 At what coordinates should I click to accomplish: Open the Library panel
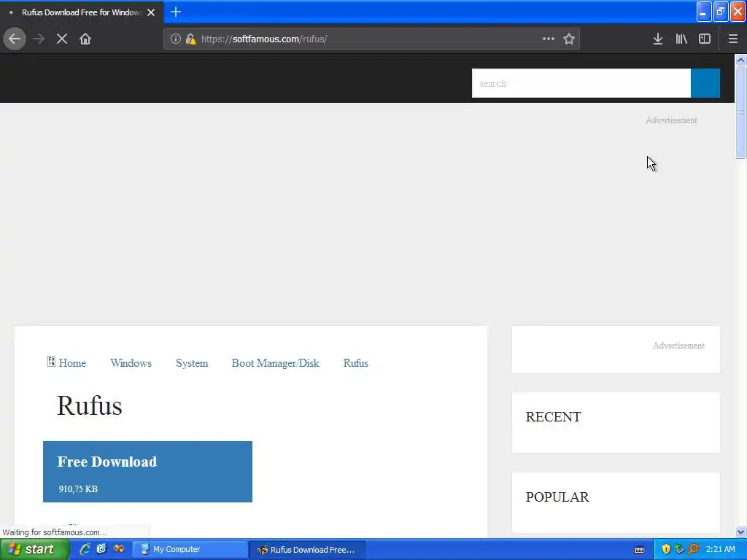coord(681,39)
